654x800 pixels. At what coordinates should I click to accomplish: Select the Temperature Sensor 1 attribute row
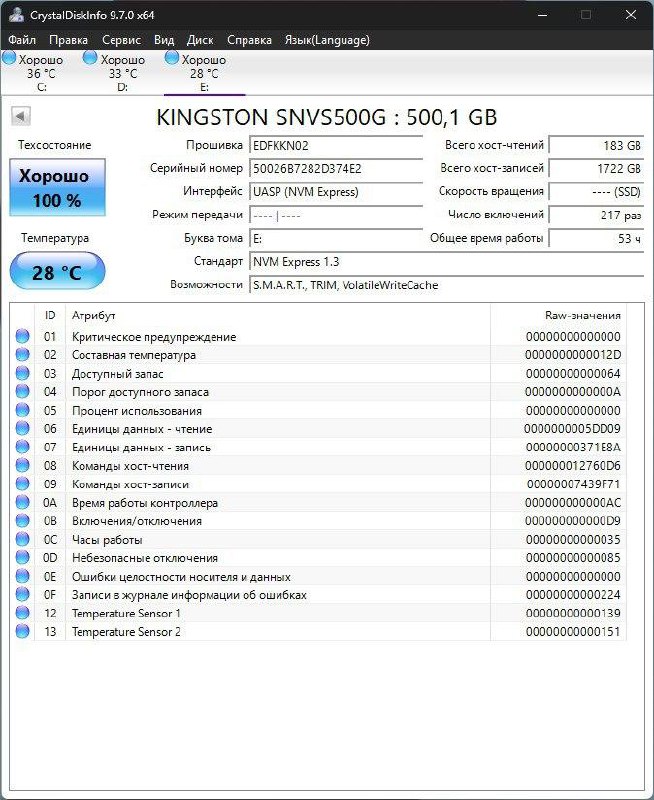pyautogui.click(x=318, y=613)
